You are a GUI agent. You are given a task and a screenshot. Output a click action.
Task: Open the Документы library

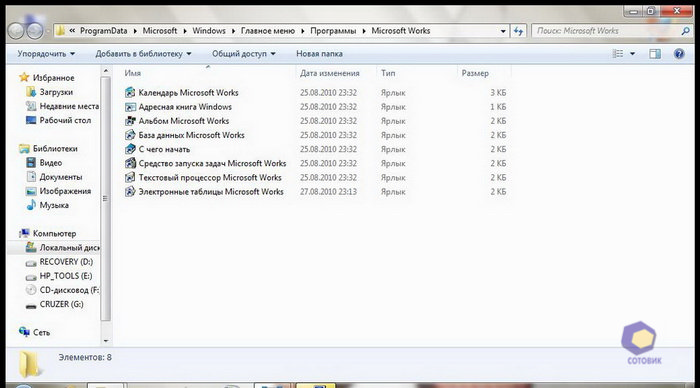61,177
